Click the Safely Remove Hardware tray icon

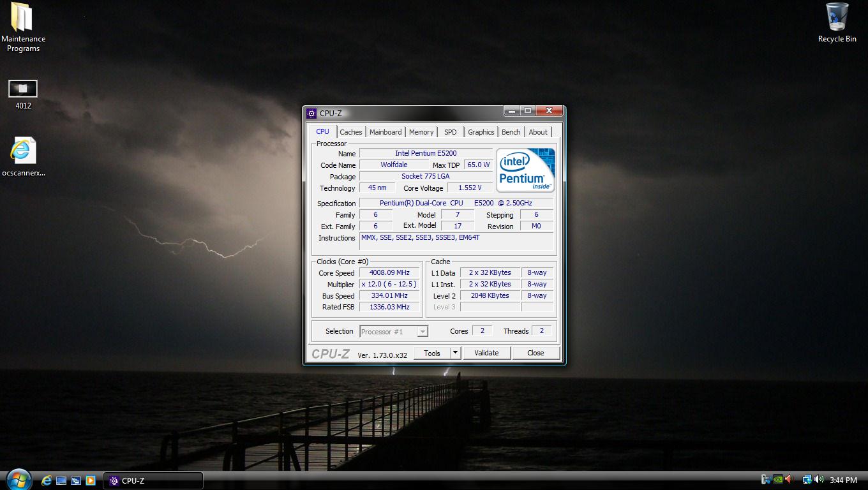pos(766,480)
